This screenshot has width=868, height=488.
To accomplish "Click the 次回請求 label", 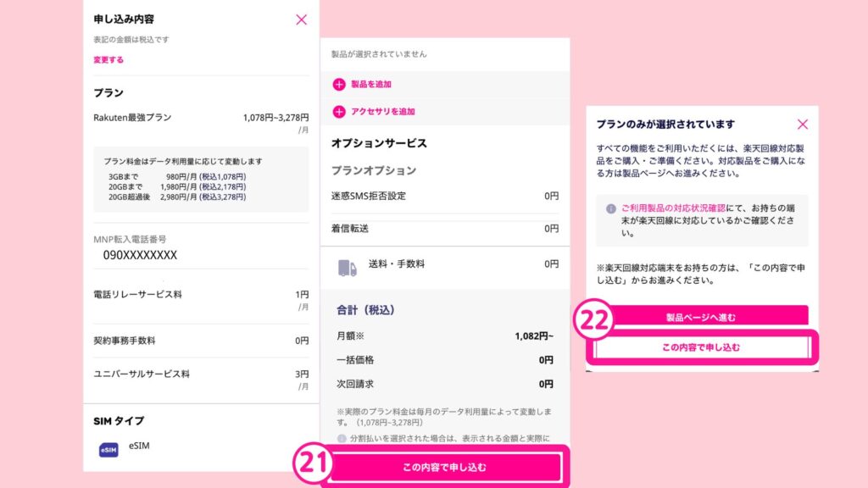I will coord(355,384).
